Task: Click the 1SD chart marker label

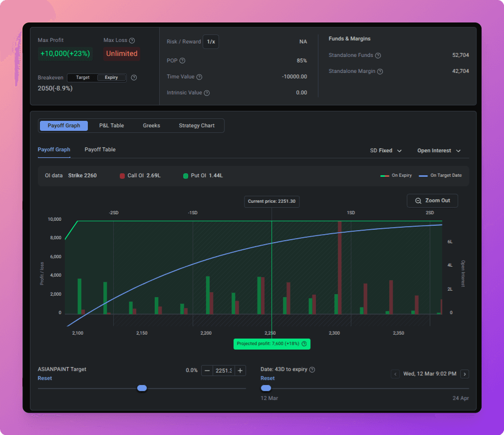Action: click(x=351, y=213)
